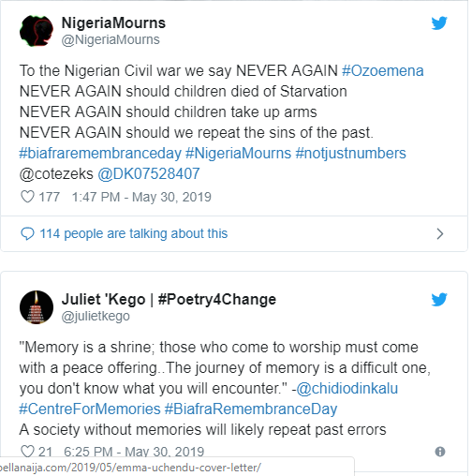This screenshot has width=472, height=476.
Task: Open the #BiafraRemembranceDay hashtag in Juliet's tweet
Action: click(251, 409)
